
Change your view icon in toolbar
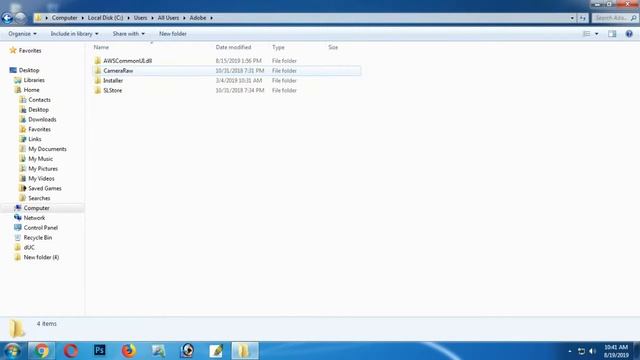587,34
